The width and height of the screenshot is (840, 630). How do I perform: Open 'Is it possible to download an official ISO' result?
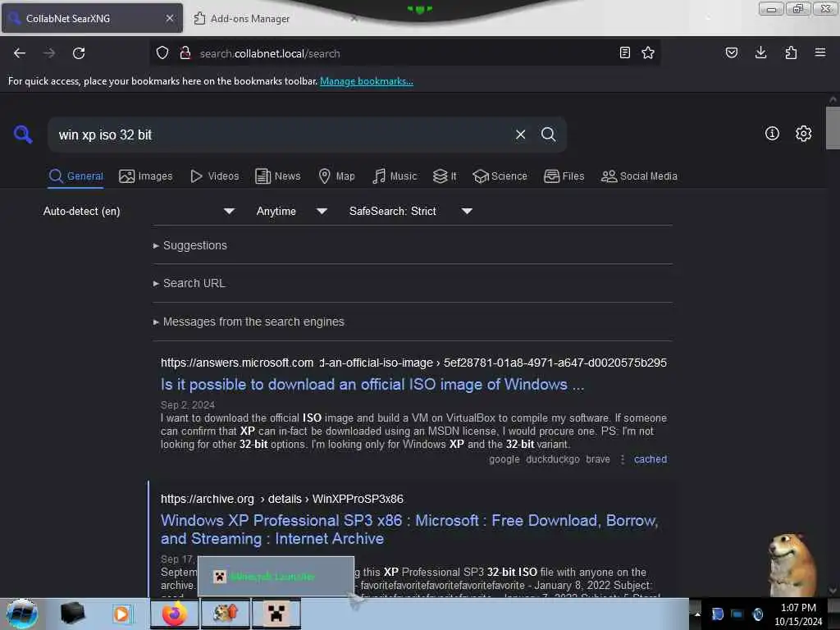372,384
